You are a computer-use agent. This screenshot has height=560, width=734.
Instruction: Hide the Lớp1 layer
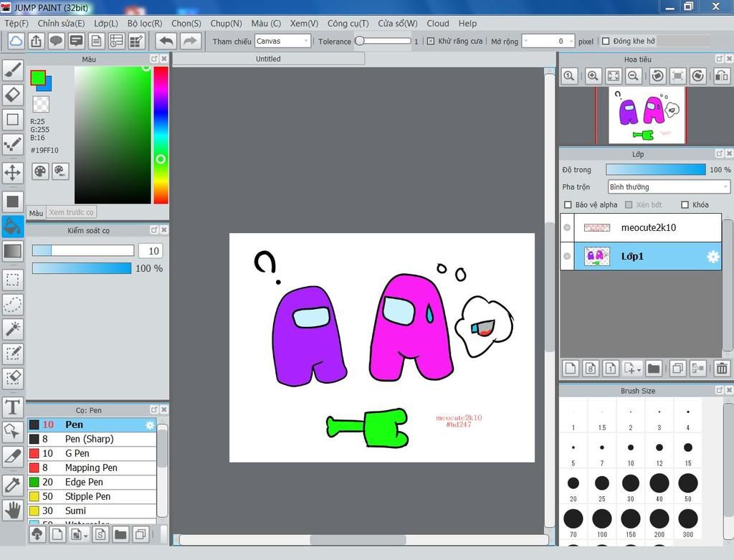[x=567, y=256]
